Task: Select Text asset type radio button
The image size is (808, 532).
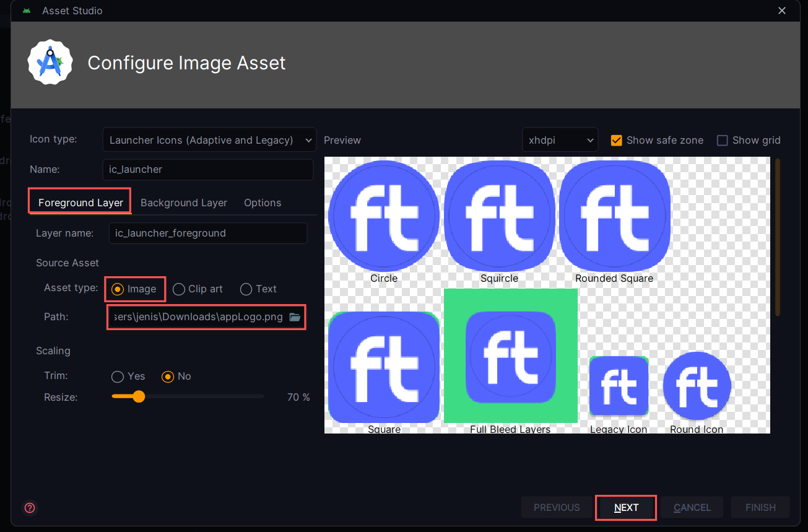Action: click(x=246, y=289)
